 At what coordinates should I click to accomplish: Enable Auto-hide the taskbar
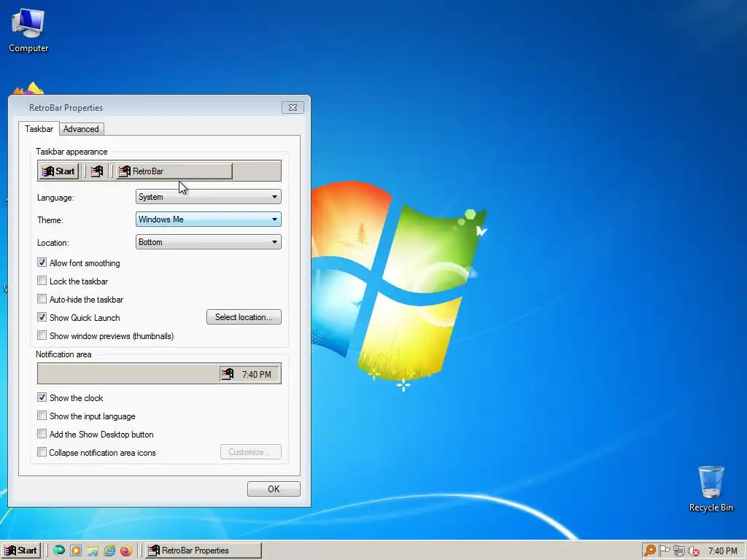pyautogui.click(x=42, y=299)
